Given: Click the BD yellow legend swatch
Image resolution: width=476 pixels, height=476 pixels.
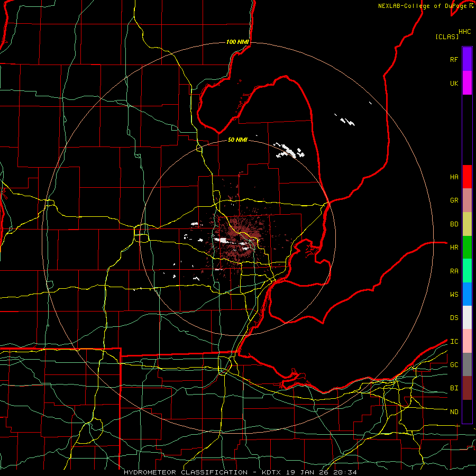Looking at the screenshot, I should click(x=467, y=224).
